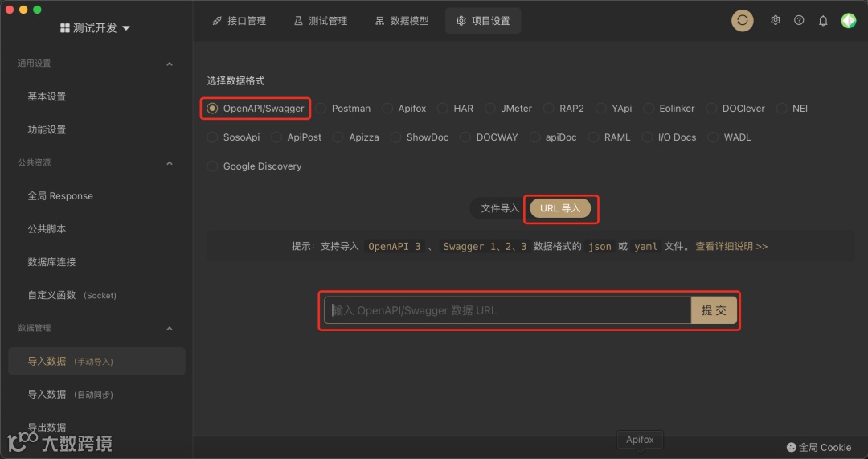Select the SosoApi format option
The height and width of the screenshot is (459, 868).
(233, 137)
